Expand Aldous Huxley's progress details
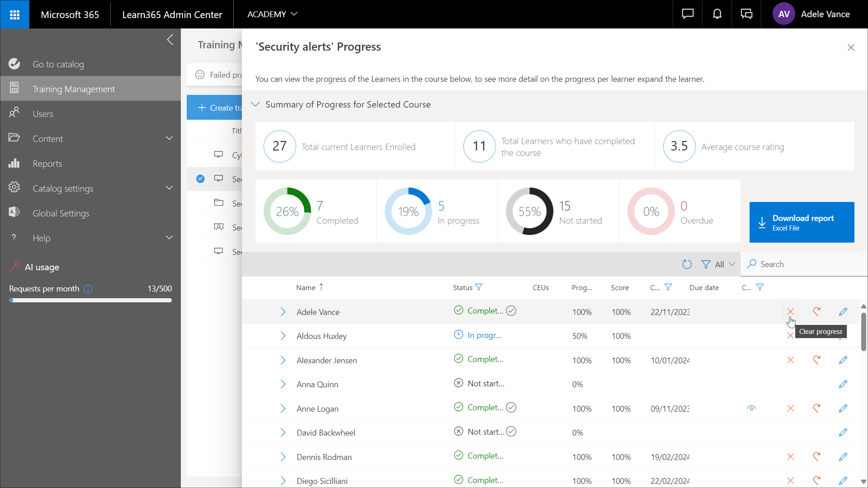Screen dimensions: 868x488 pos(283,336)
